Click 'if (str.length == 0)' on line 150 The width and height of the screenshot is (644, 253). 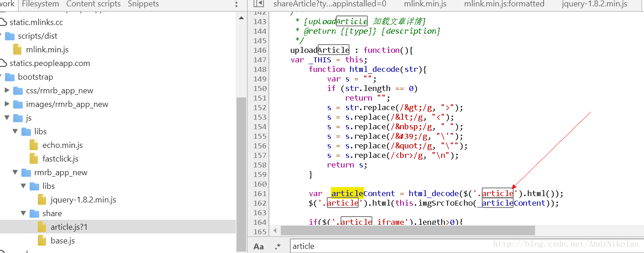click(372, 88)
